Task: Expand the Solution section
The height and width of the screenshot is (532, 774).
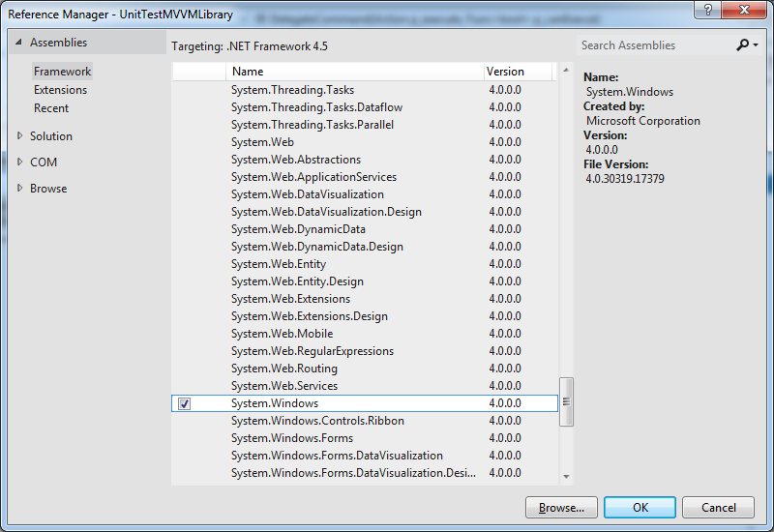Action: [19, 136]
